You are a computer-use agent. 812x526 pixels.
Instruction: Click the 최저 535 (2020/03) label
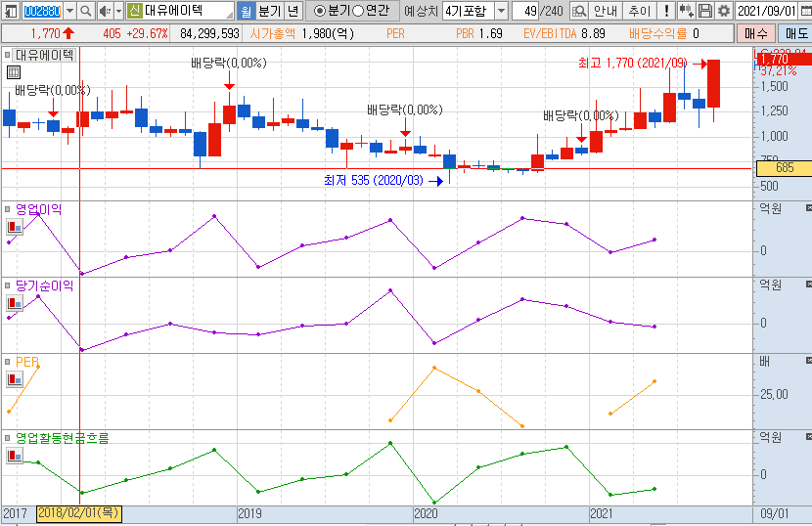tap(374, 180)
